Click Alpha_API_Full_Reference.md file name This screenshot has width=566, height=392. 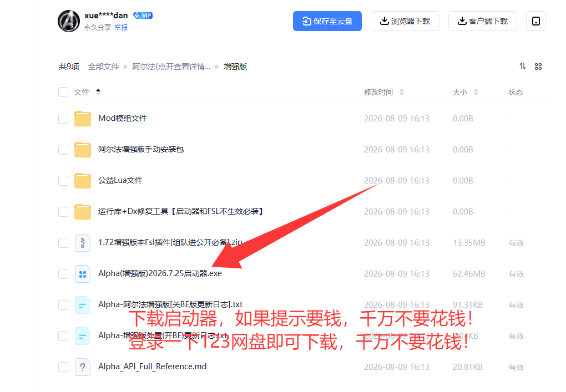[153, 366]
